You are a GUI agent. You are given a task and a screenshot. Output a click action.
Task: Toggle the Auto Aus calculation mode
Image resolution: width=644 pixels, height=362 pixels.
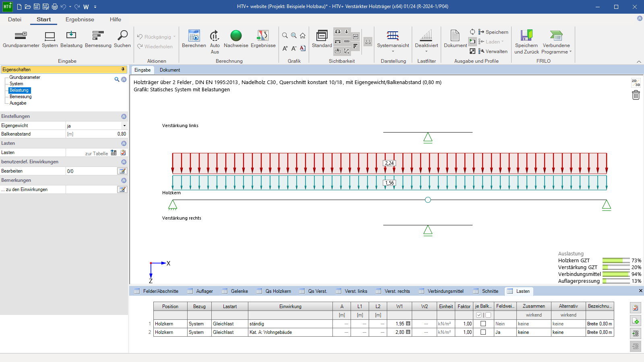[215, 42]
